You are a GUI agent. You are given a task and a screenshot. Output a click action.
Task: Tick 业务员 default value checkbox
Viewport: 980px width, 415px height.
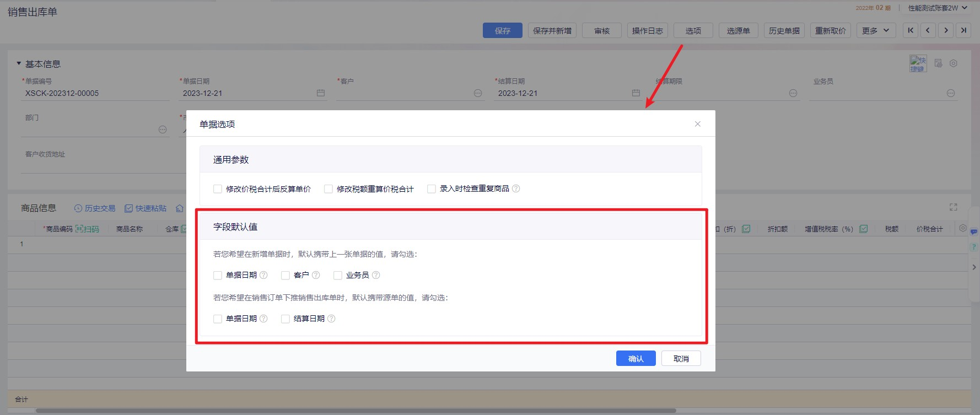coord(338,275)
